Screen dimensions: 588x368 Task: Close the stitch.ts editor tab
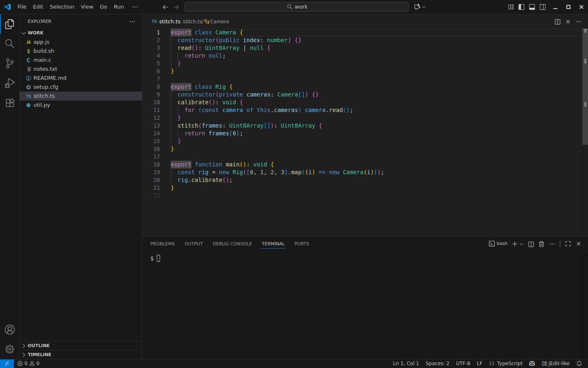pyautogui.click(x=568, y=22)
